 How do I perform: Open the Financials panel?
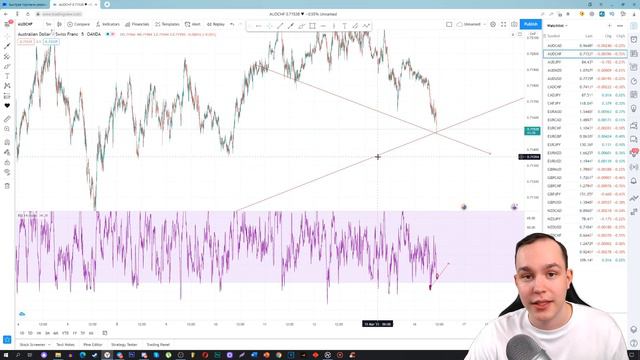click(x=137, y=24)
